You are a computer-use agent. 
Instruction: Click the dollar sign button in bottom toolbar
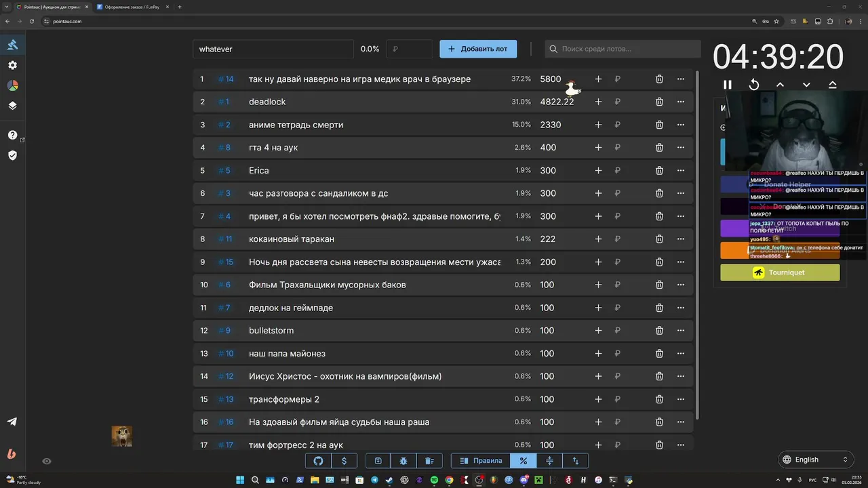[344, 461]
